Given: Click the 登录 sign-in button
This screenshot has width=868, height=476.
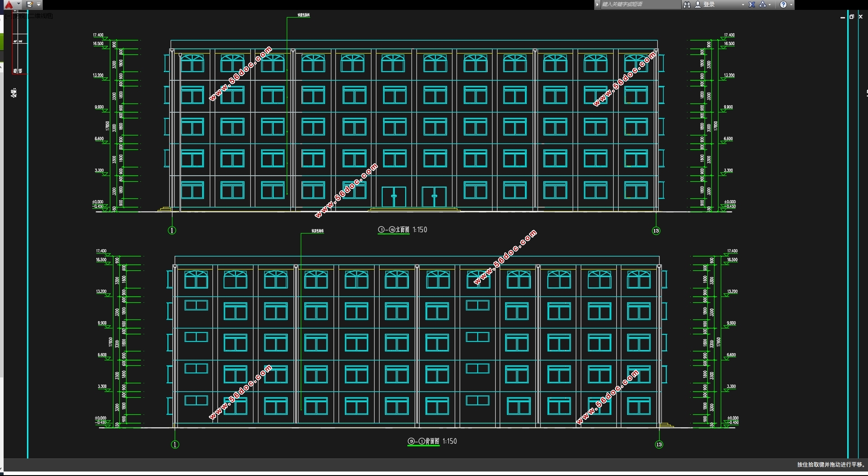Looking at the screenshot, I should point(705,4).
